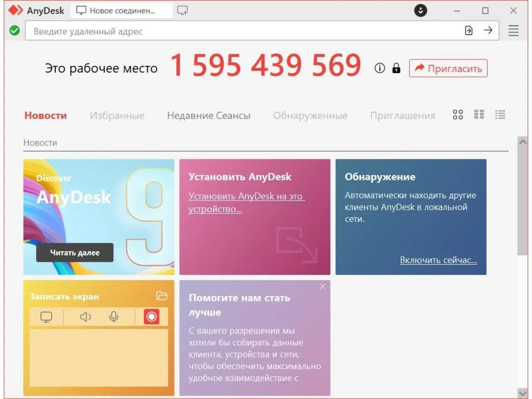Click Читать далее on Discover AnyDesk card
The width and height of the screenshot is (532, 399).
(x=75, y=252)
